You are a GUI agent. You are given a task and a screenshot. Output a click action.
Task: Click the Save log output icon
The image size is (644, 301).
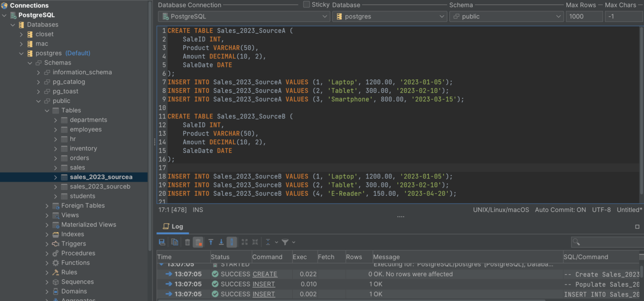(162, 242)
